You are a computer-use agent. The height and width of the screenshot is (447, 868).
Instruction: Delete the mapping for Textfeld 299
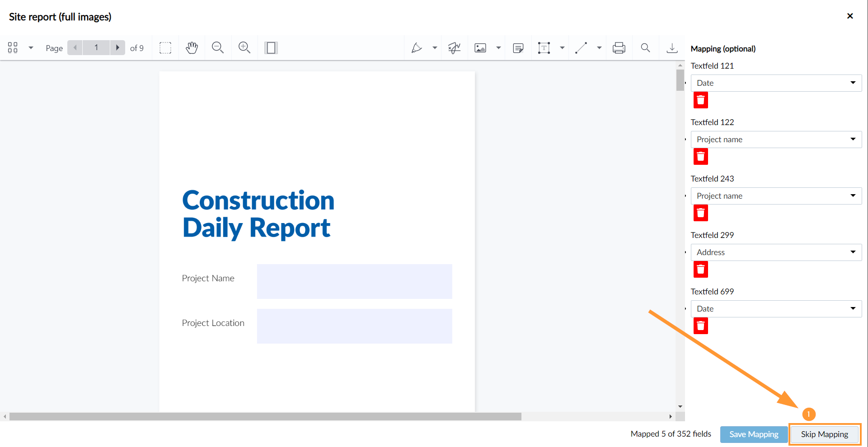tap(701, 269)
